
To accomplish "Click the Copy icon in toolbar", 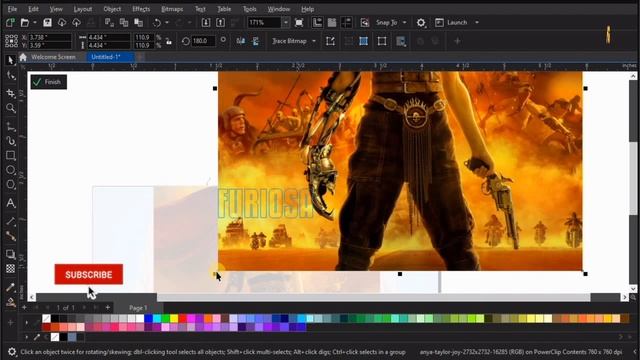I will pyautogui.click(x=124, y=22).
